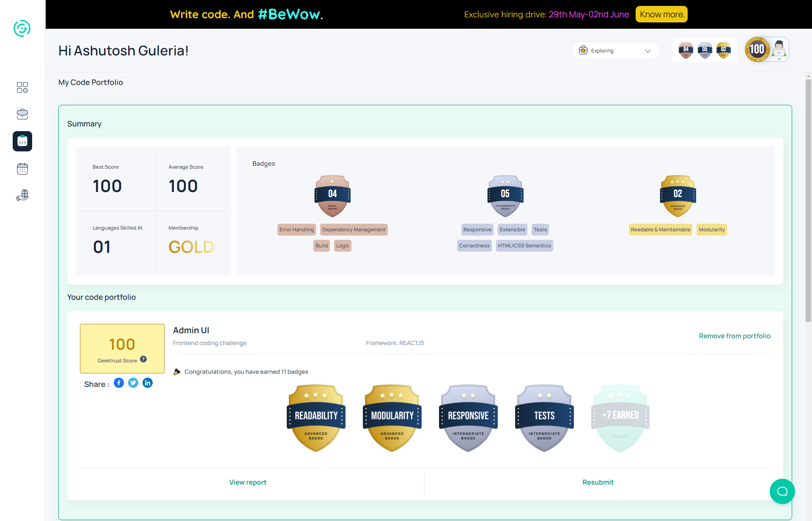The height and width of the screenshot is (521, 812).
Task: Open the jobs briefcase icon in sidebar
Action: coord(22,114)
